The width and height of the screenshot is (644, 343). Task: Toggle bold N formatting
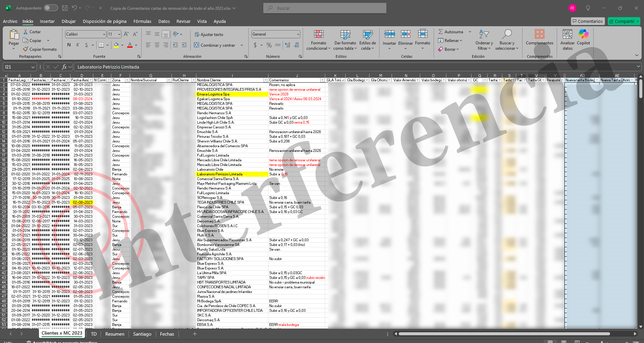(69, 45)
